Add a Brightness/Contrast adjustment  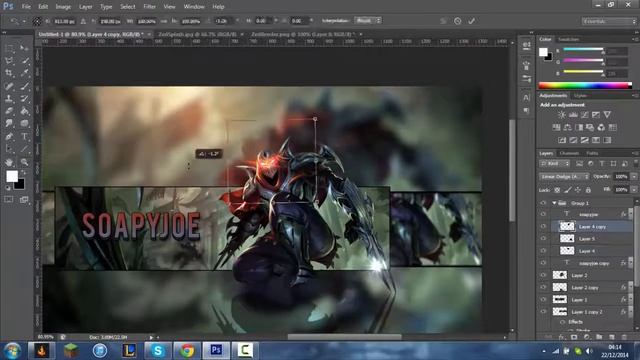[562, 115]
